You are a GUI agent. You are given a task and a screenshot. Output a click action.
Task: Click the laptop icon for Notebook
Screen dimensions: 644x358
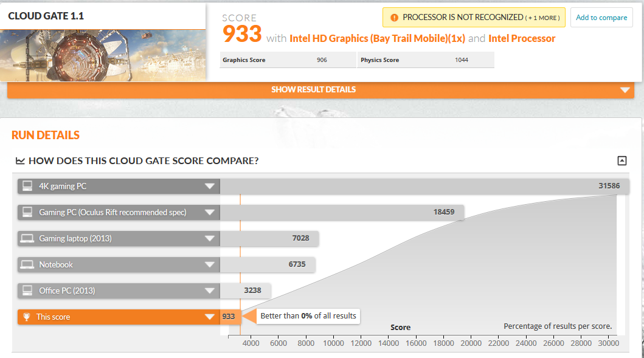click(x=27, y=264)
